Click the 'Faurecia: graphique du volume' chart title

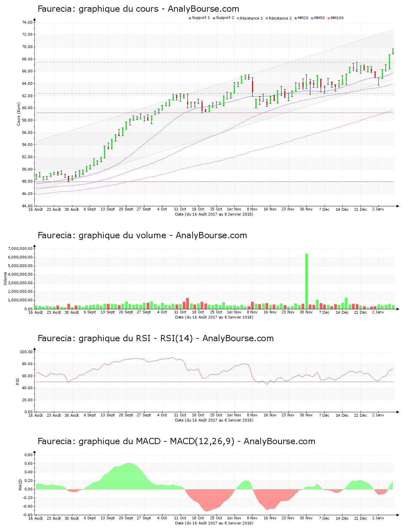[102, 235]
